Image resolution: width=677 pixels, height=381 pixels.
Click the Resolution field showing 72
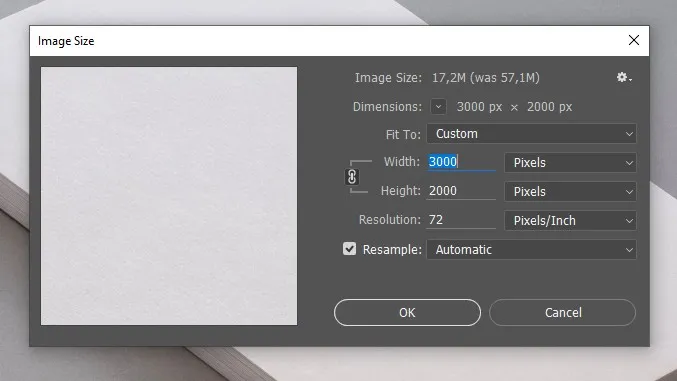point(461,220)
